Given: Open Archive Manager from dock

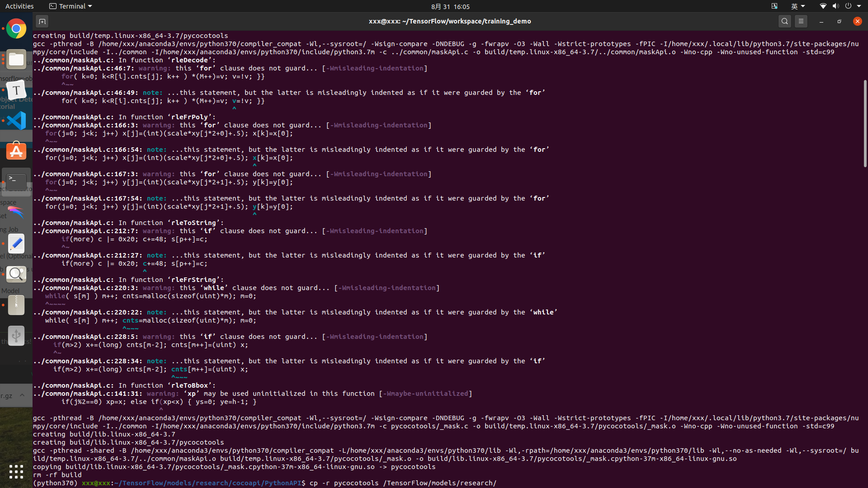Looking at the screenshot, I should click(x=16, y=305).
